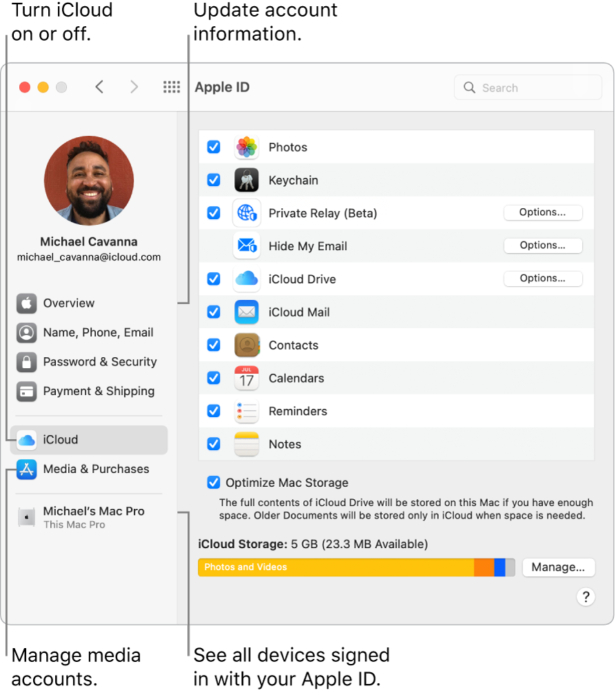Screen dimensions: 616x695
Task: Toggle the Notes checkbox off
Action: coord(214,444)
